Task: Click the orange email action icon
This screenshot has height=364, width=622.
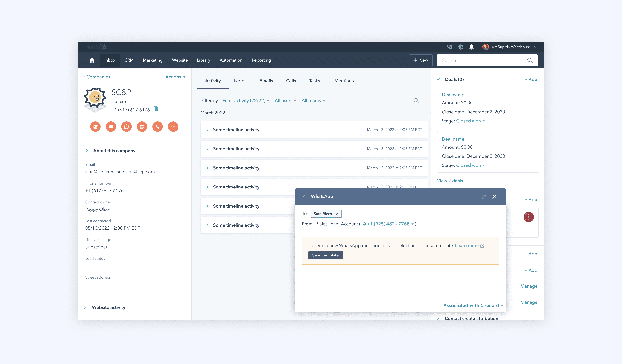Action: 111,127
